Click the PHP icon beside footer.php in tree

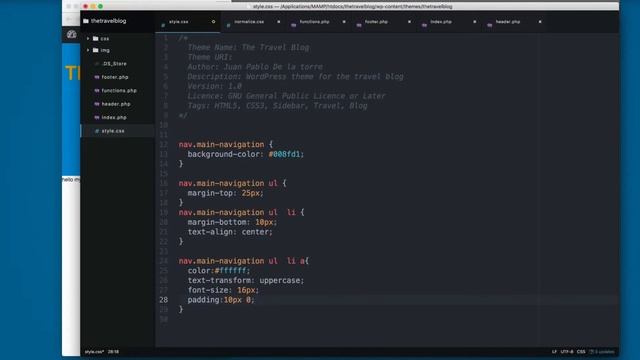click(x=97, y=77)
